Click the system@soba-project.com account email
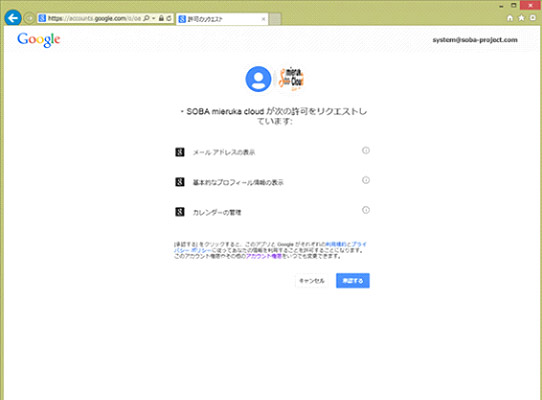Screen dimensions: 542x400 click(475, 40)
